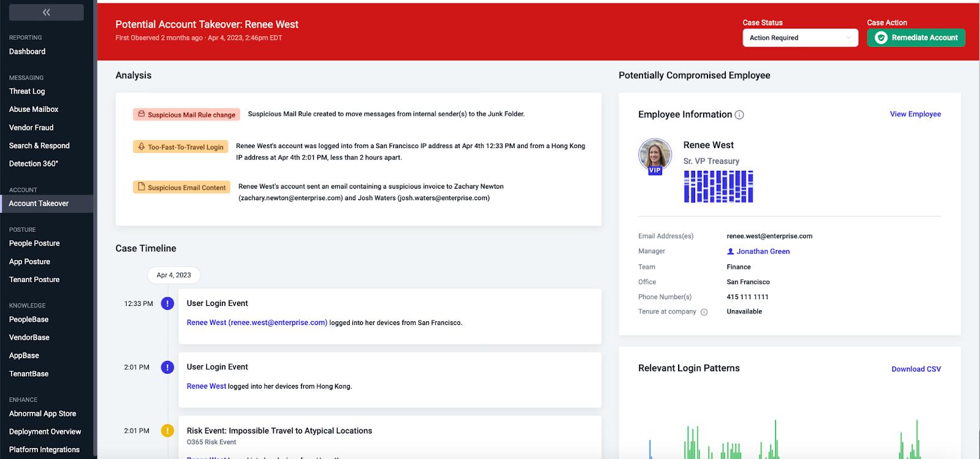The image size is (980, 459).
Task: Select Vendor Fraud in the sidebar
Action: (x=31, y=127)
